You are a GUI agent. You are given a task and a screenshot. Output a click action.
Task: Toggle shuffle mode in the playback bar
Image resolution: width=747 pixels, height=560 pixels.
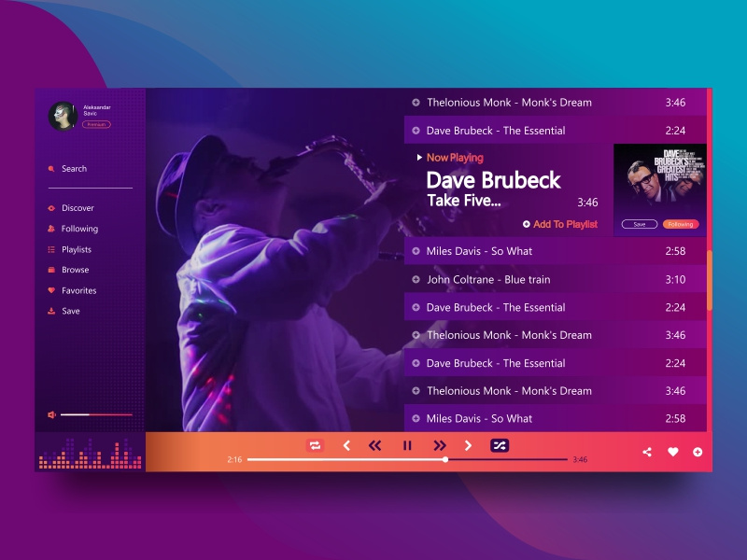point(499,445)
